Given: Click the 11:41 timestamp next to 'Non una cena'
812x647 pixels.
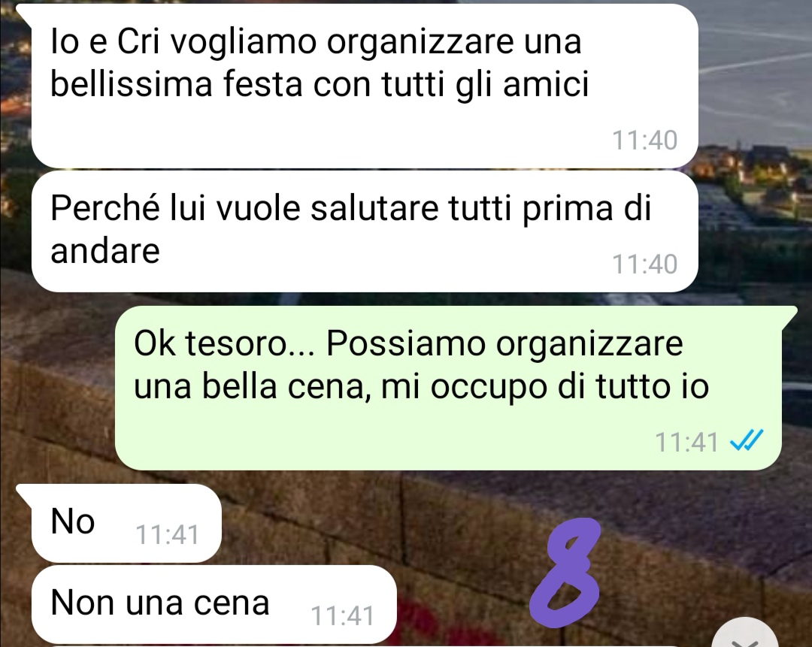Looking at the screenshot, I should (x=342, y=616).
